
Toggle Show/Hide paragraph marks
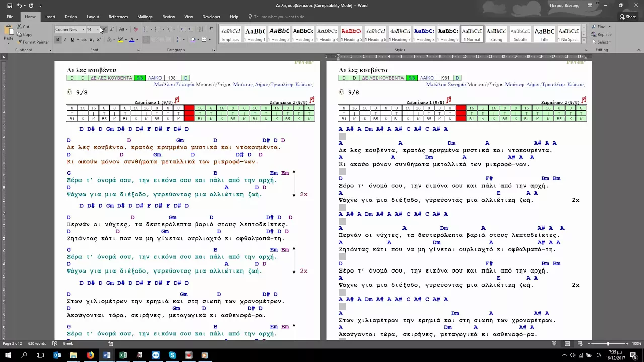211,29
